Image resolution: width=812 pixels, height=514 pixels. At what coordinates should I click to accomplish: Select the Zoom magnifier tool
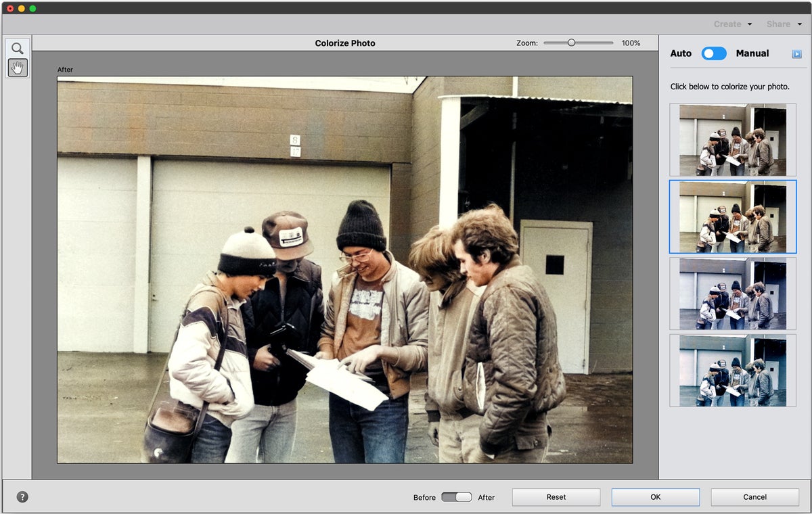(18, 49)
